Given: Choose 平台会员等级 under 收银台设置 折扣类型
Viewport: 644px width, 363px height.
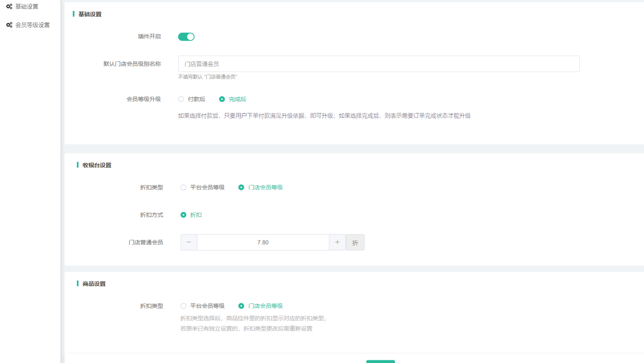Looking at the screenshot, I should click(184, 188).
